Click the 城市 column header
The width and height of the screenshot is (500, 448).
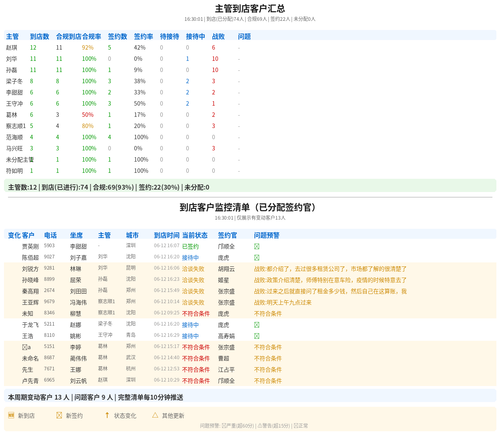click(x=132, y=235)
